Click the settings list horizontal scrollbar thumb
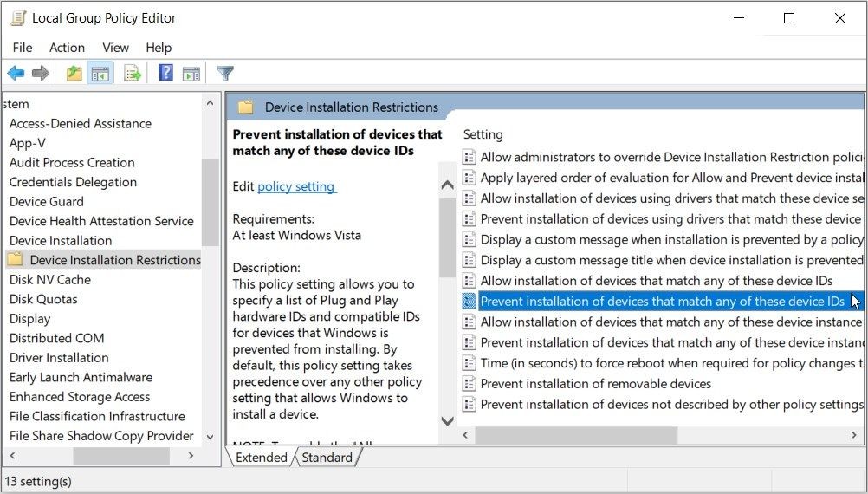This screenshot has width=868, height=494. tap(576, 435)
